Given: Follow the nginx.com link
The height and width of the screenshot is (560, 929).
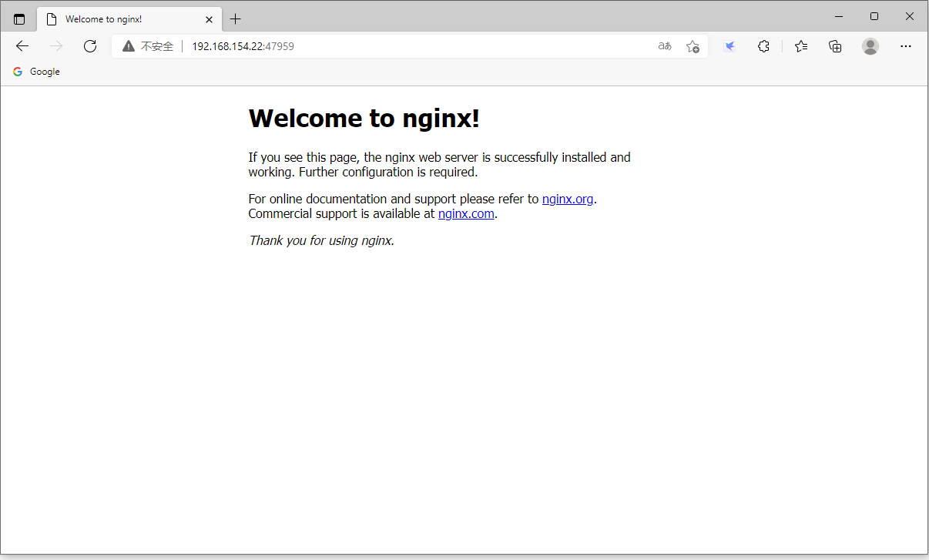Looking at the screenshot, I should 466,214.
